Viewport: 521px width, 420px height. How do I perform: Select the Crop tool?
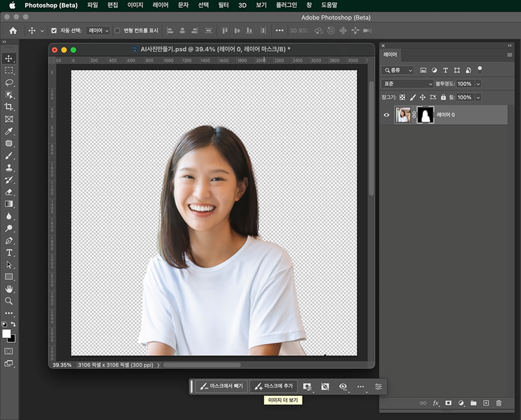point(9,107)
